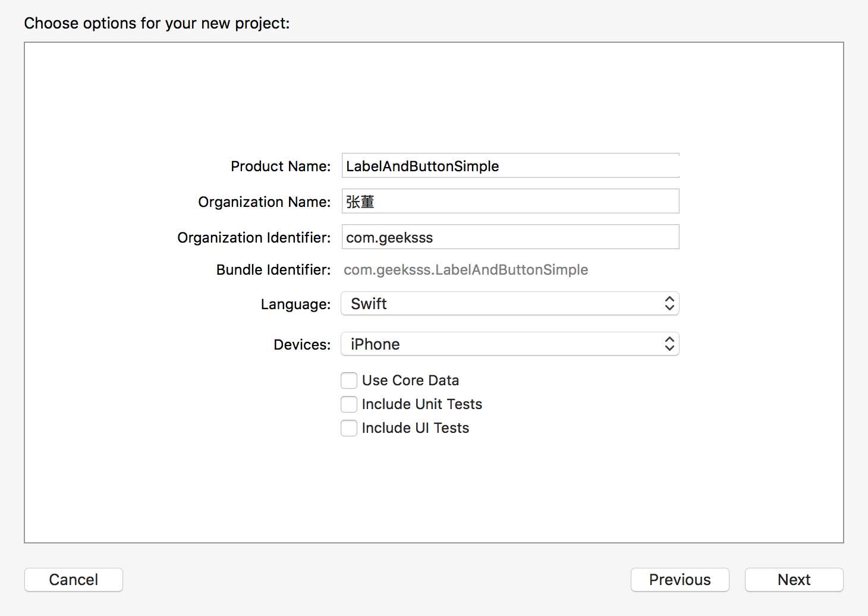Click the "Product Name:" label

(281, 166)
